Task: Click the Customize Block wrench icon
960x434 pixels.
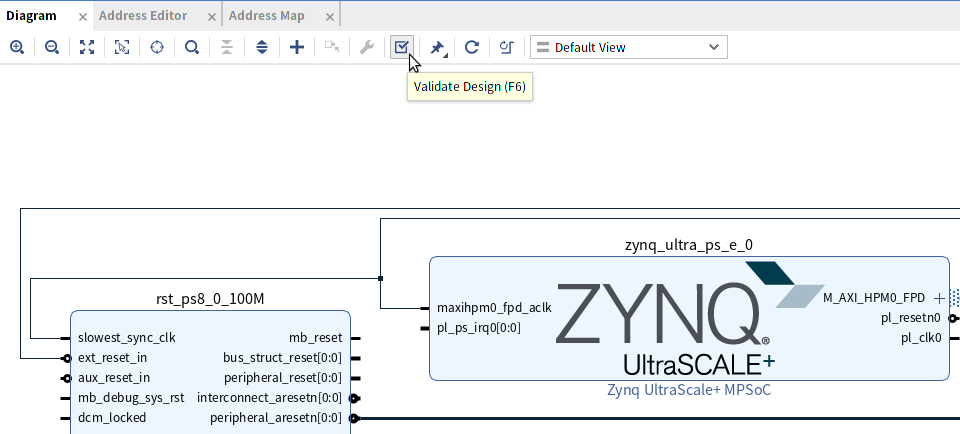Action: click(x=367, y=47)
